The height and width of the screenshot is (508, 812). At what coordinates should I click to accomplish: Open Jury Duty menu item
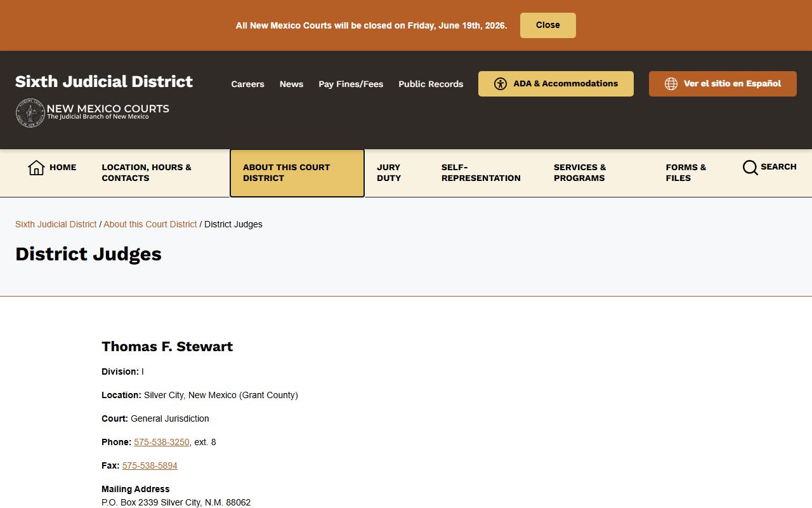click(389, 173)
